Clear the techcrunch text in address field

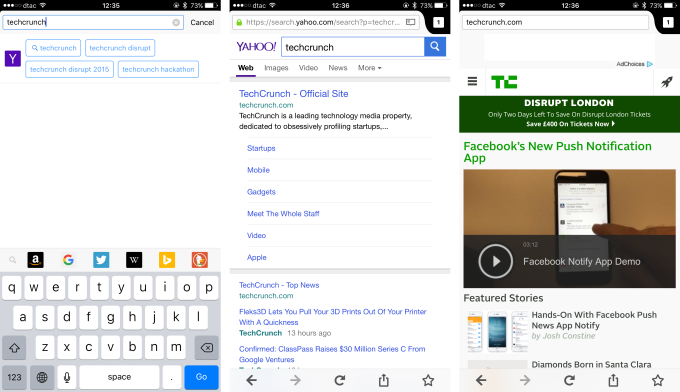(x=176, y=23)
